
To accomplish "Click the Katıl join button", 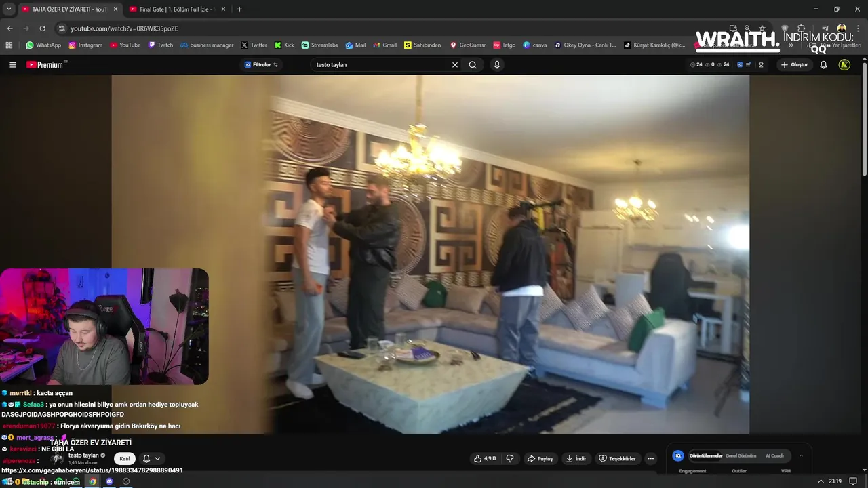I will (125, 459).
